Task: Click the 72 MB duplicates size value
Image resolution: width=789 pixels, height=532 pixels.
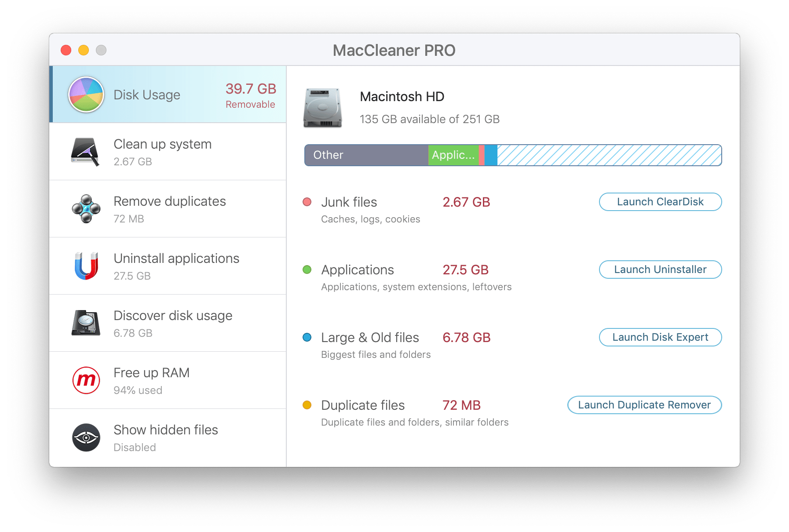Action: click(461, 405)
